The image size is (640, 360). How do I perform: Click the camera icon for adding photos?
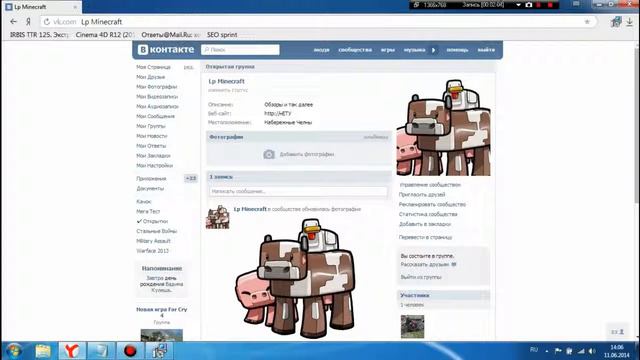(269, 154)
